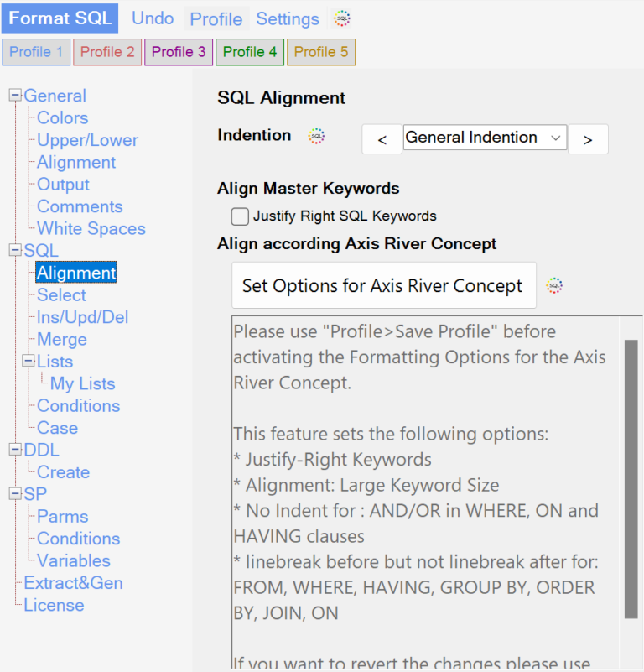
Task: Collapse the Lists tree node
Action: 29,362
